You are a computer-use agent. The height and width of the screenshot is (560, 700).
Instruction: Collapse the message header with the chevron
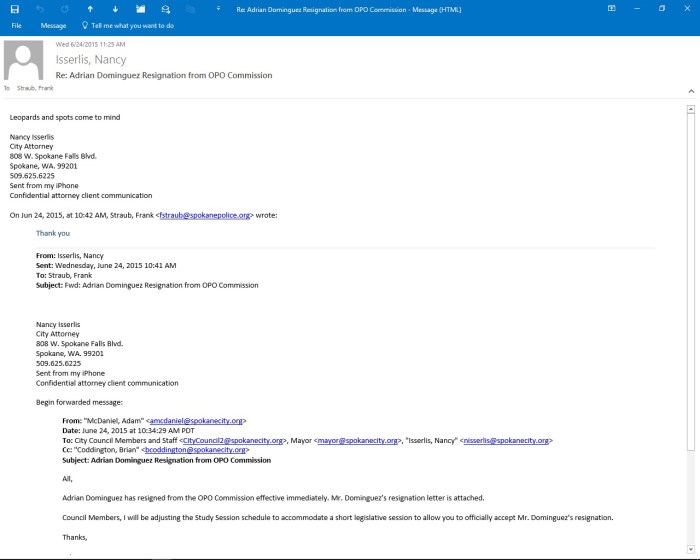[691, 90]
